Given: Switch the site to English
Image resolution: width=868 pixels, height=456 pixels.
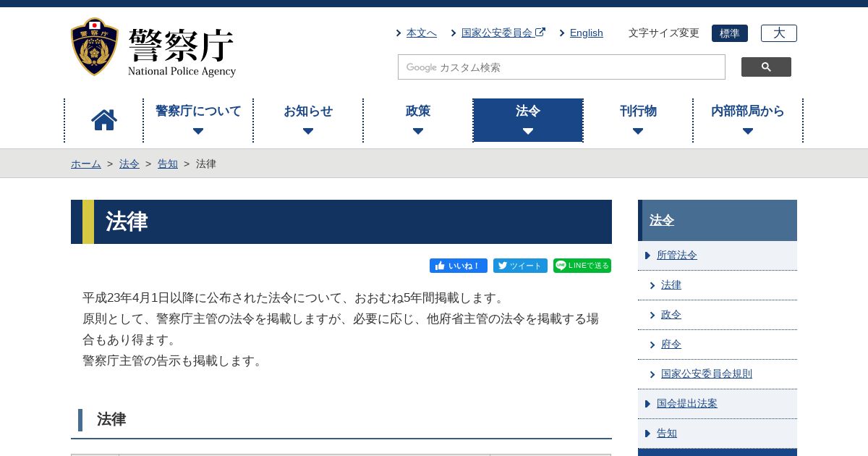Looking at the screenshot, I should [587, 33].
